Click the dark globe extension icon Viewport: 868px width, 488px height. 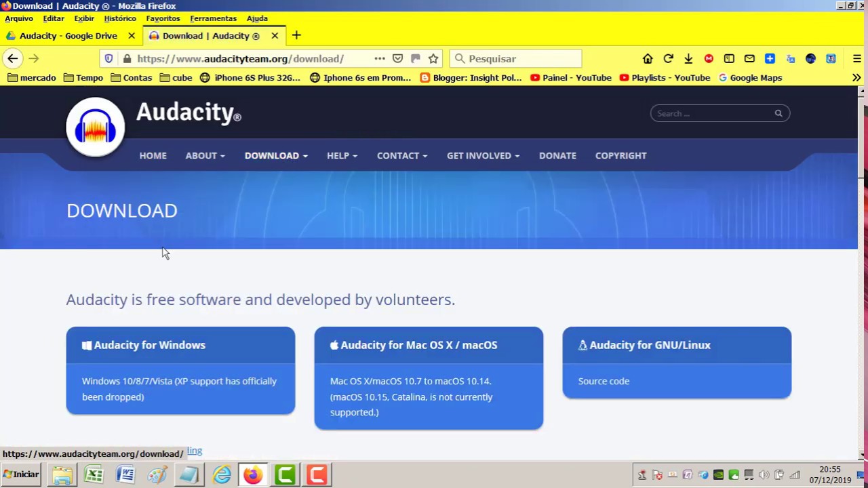click(810, 59)
